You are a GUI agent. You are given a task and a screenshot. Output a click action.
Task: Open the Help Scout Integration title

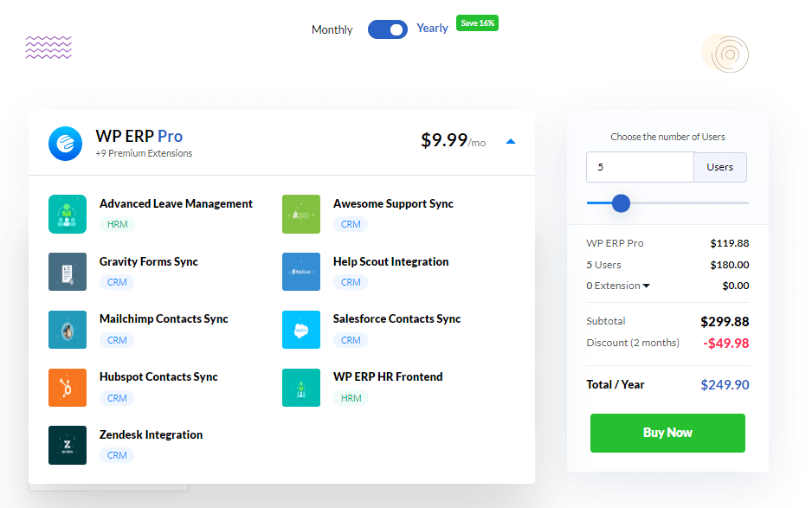tap(391, 262)
